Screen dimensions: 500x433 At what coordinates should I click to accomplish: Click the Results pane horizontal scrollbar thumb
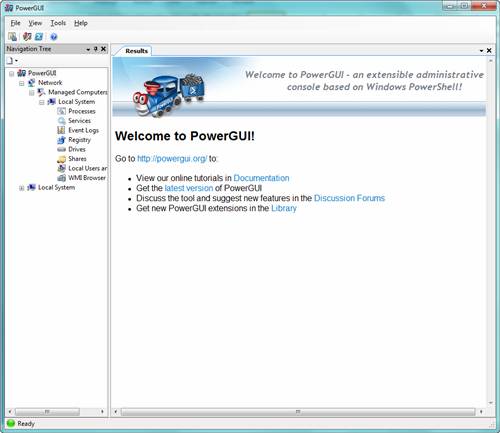coord(298,412)
